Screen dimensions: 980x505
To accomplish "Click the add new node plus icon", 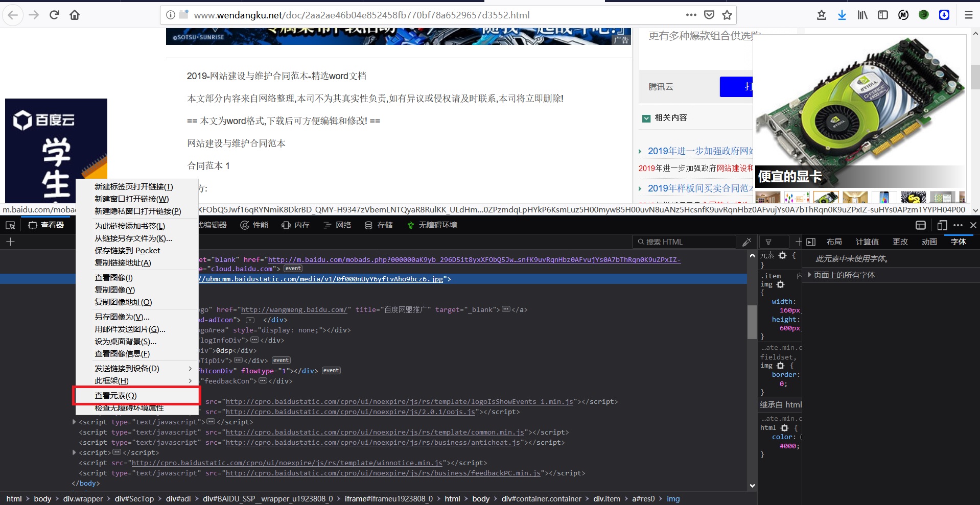I will click(x=10, y=242).
